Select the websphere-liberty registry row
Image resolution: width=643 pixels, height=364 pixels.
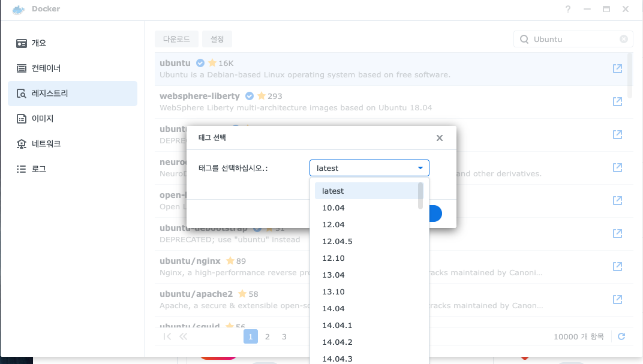[x=393, y=102]
